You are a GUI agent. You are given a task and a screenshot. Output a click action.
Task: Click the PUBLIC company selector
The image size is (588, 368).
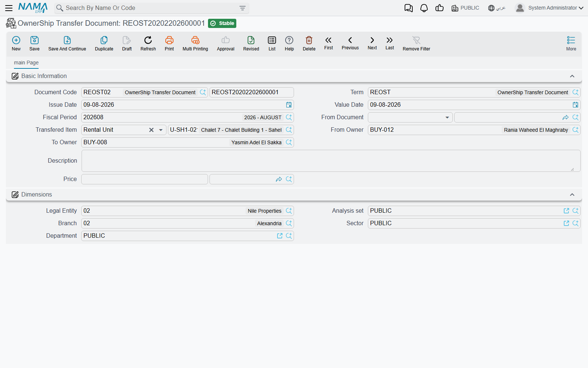[465, 8]
